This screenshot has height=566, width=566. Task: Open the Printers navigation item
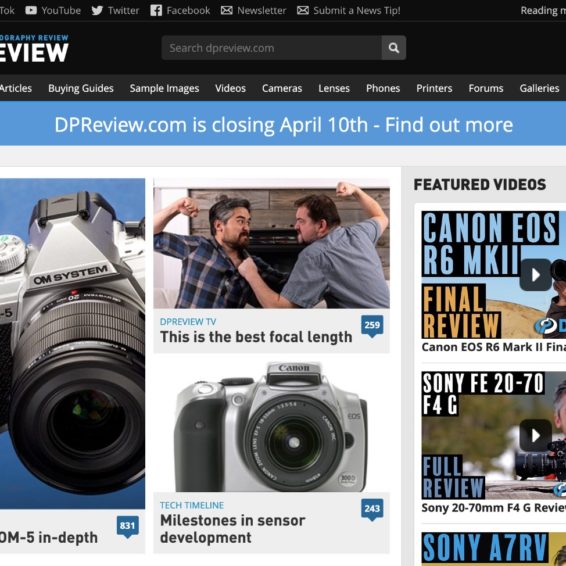(434, 88)
